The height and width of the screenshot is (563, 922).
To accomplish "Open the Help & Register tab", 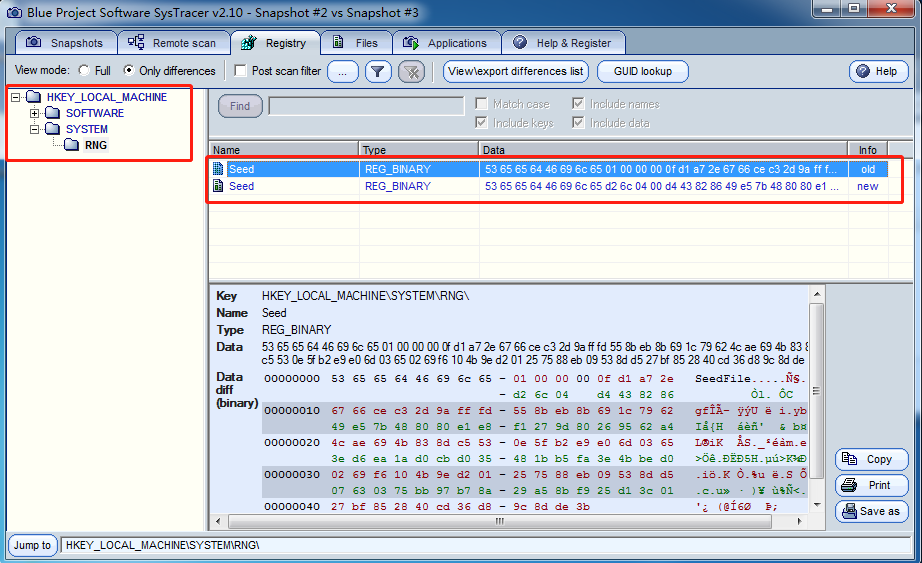I will [x=563, y=42].
